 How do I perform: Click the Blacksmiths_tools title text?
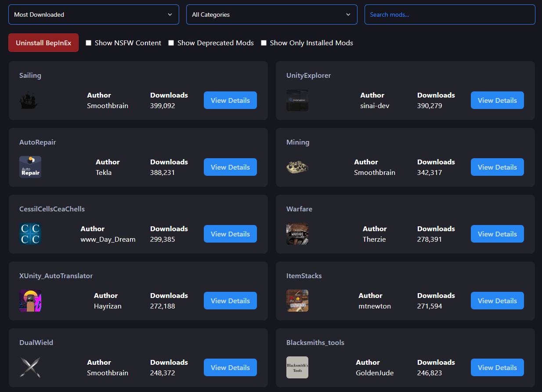click(315, 343)
